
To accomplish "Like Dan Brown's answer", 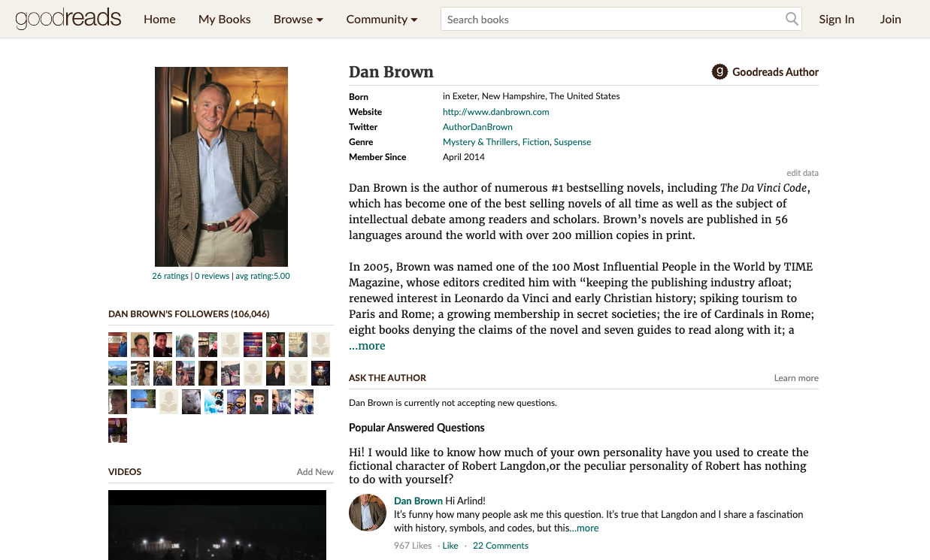I will pos(450,546).
